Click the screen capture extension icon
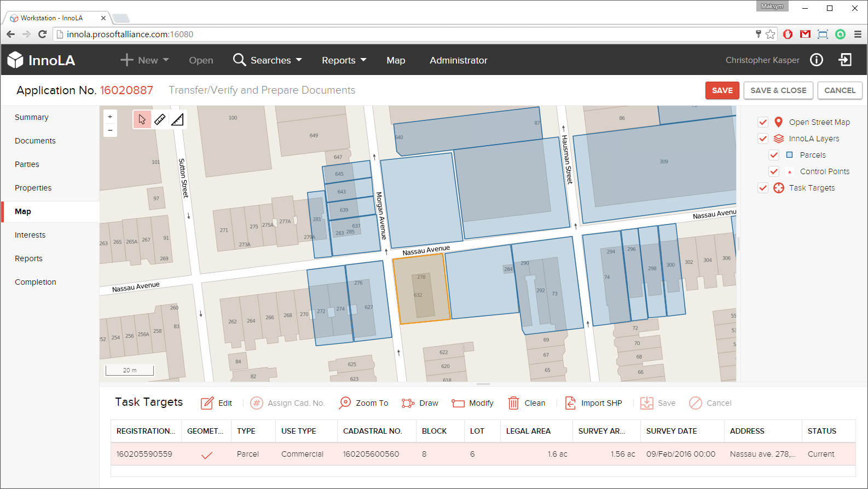 [823, 34]
